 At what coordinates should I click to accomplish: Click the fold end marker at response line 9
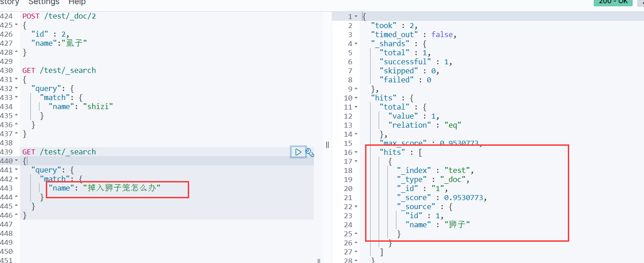356,89
